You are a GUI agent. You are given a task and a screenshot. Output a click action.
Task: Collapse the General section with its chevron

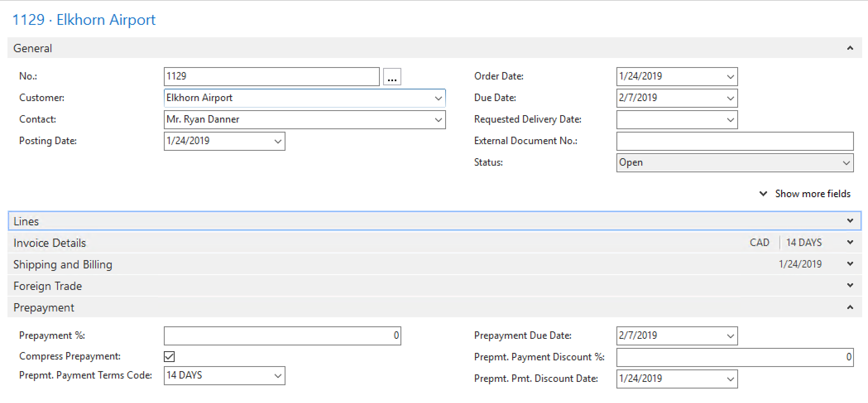tap(850, 48)
